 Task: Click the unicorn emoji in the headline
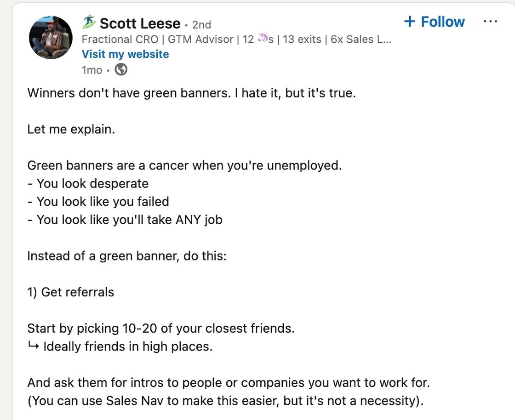(x=263, y=39)
